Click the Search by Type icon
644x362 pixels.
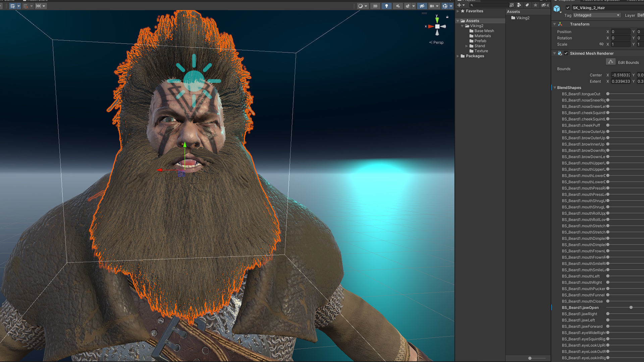point(519,5)
